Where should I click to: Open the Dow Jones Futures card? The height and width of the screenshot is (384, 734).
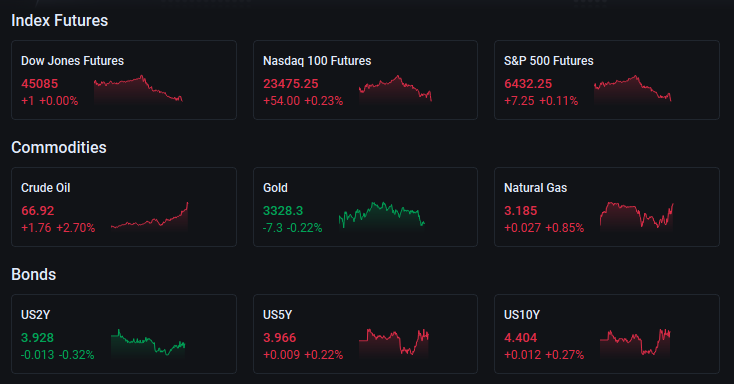pyautogui.click(x=124, y=80)
